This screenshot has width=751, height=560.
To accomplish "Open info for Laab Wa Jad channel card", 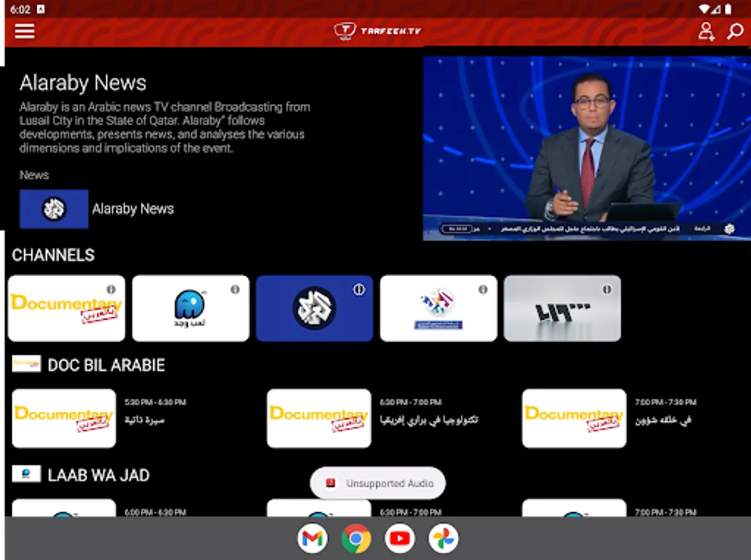I will click(x=235, y=289).
